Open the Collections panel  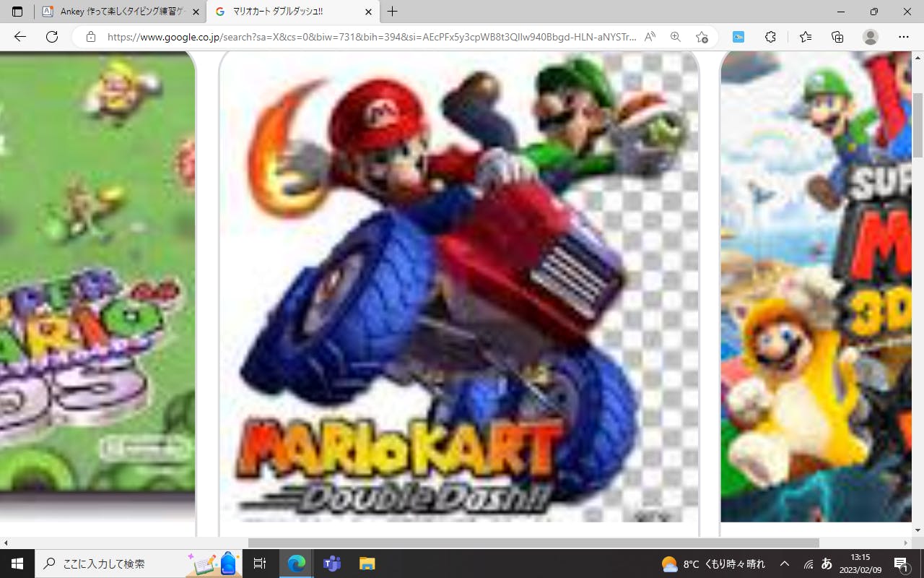tap(837, 37)
